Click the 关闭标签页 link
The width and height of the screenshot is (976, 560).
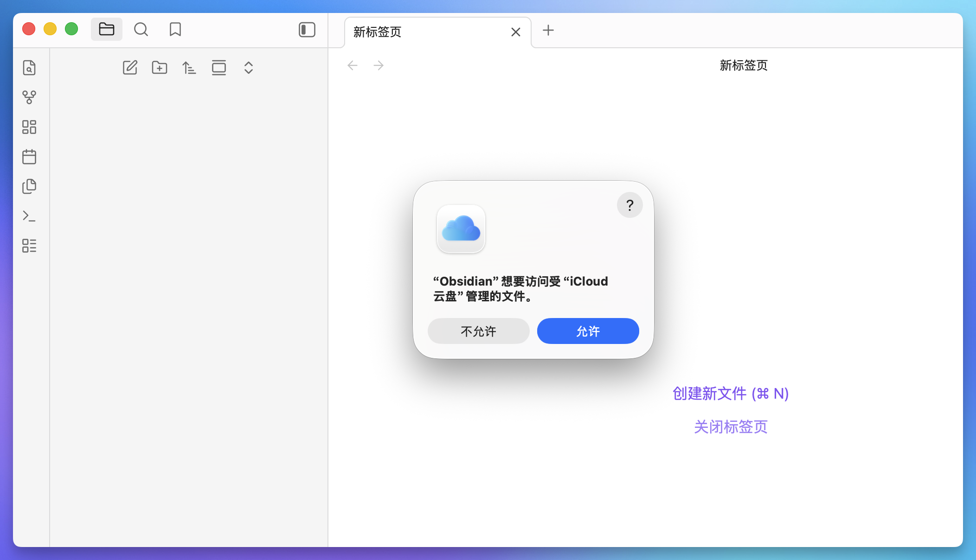coord(731,427)
